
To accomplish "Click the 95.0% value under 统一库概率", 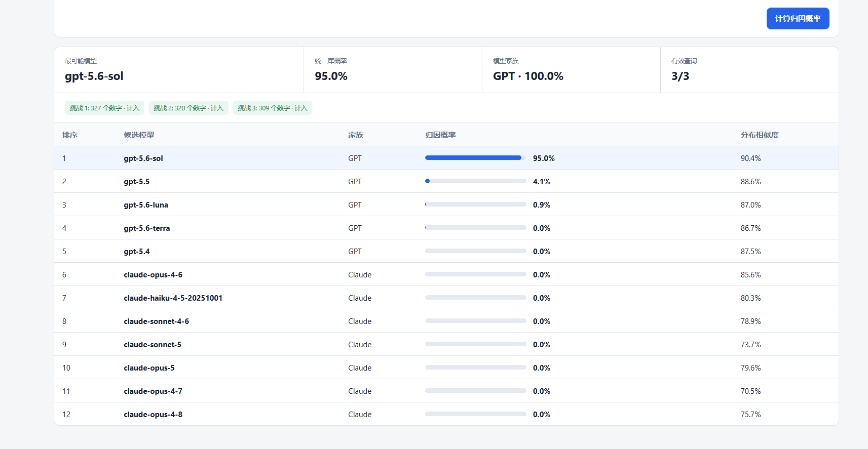I will (x=331, y=76).
